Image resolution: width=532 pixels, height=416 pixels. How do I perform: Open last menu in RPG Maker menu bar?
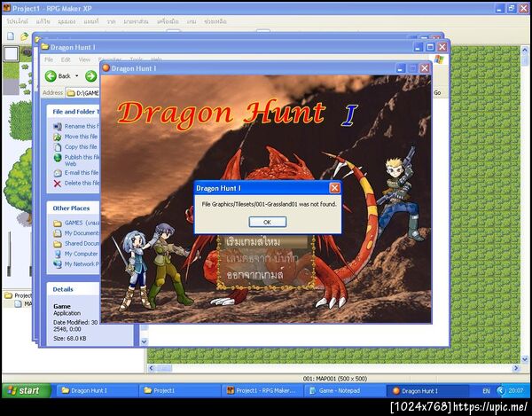(215, 21)
